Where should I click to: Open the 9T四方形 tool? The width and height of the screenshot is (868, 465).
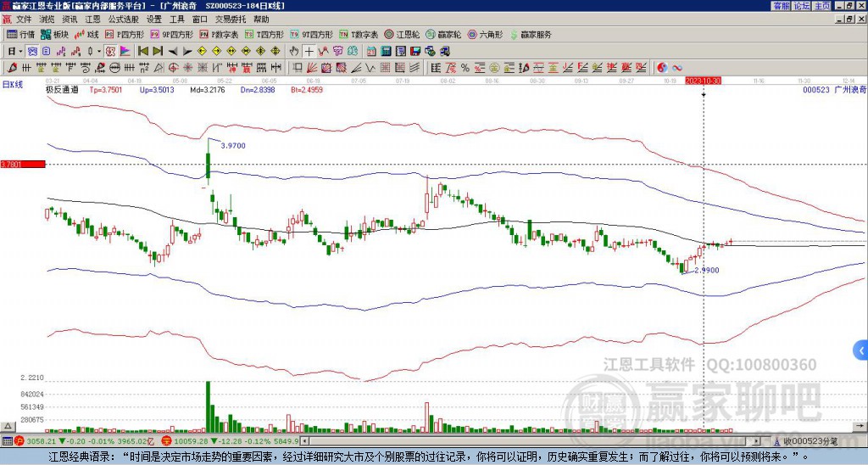[x=311, y=34]
